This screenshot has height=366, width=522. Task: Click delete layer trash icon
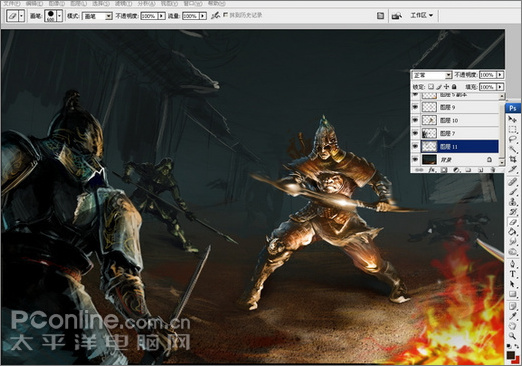click(x=492, y=170)
